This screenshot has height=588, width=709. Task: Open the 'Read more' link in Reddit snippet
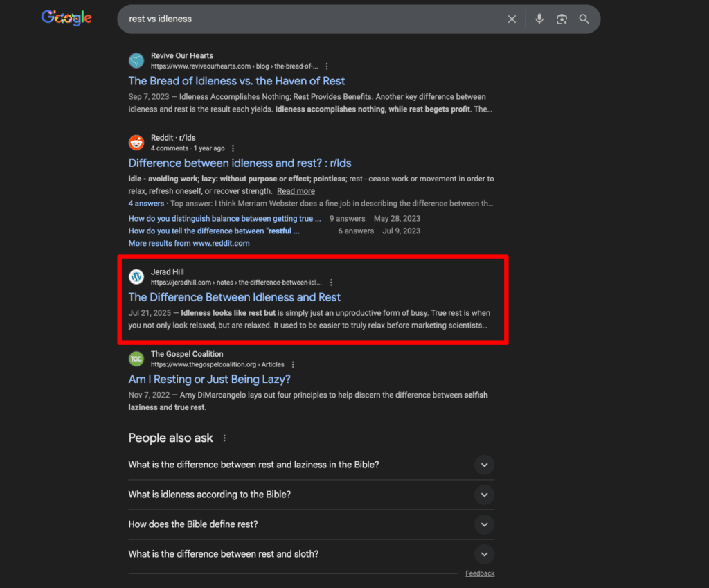point(296,190)
